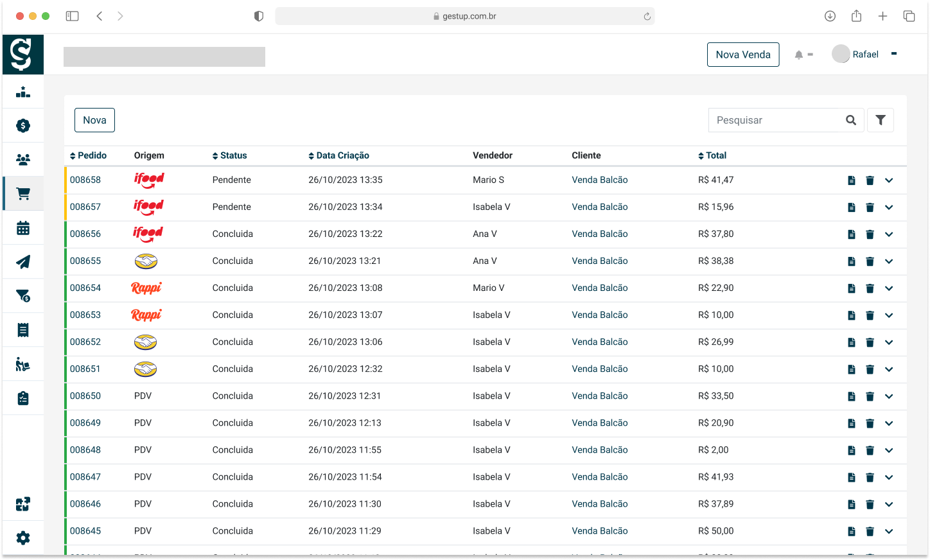The height and width of the screenshot is (560, 930).
Task: Sort table by Total column
Action: point(712,155)
